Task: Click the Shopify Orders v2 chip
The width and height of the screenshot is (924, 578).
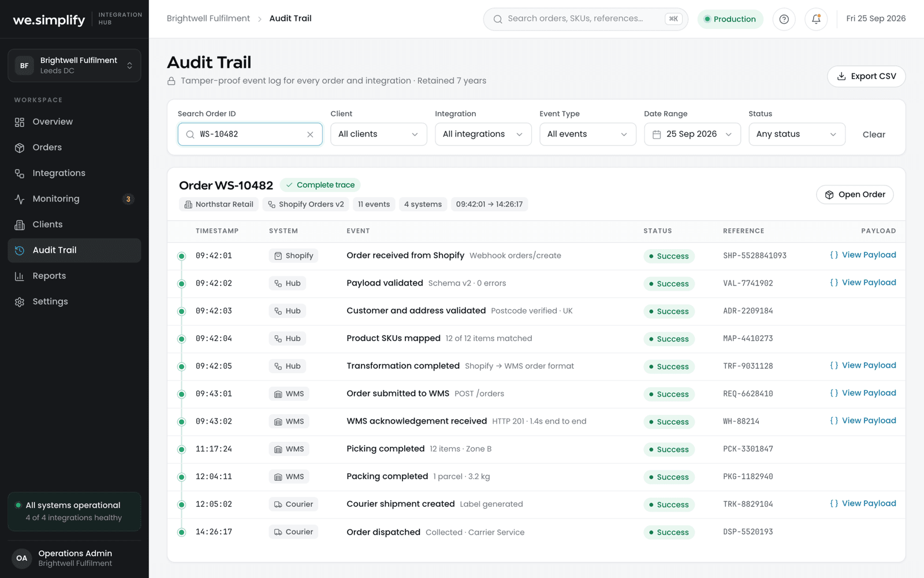Action: coord(306,205)
